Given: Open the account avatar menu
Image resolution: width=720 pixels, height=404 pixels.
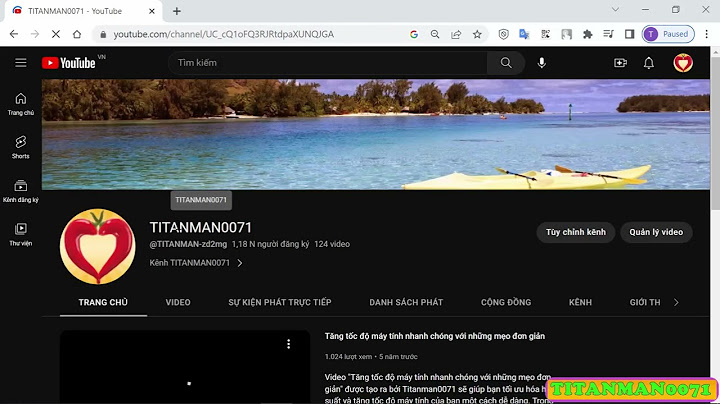Looking at the screenshot, I should 683,63.
